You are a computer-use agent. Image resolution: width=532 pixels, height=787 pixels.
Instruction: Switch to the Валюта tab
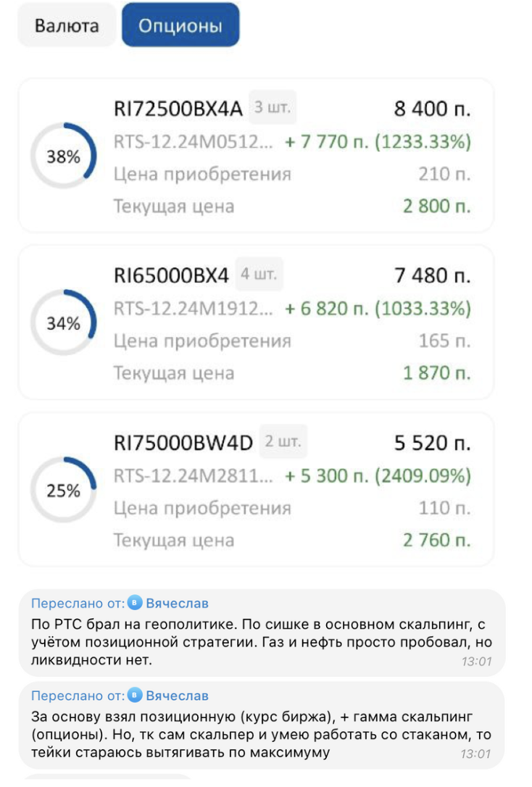pyautogui.click(x=67, y=25)
